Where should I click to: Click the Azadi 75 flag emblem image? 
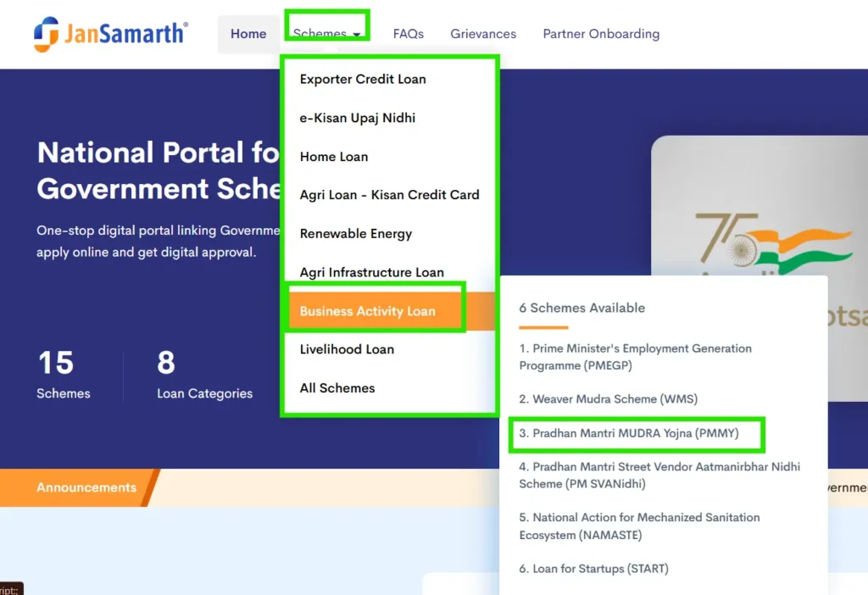773,243
